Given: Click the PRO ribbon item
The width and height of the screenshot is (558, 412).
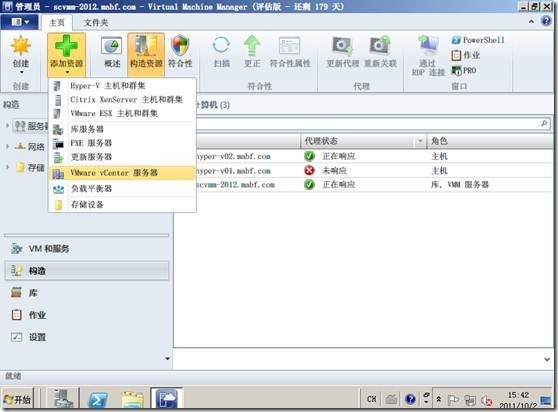Looking at the screenshot, I should pyautogui.click(x=464, y=70).
